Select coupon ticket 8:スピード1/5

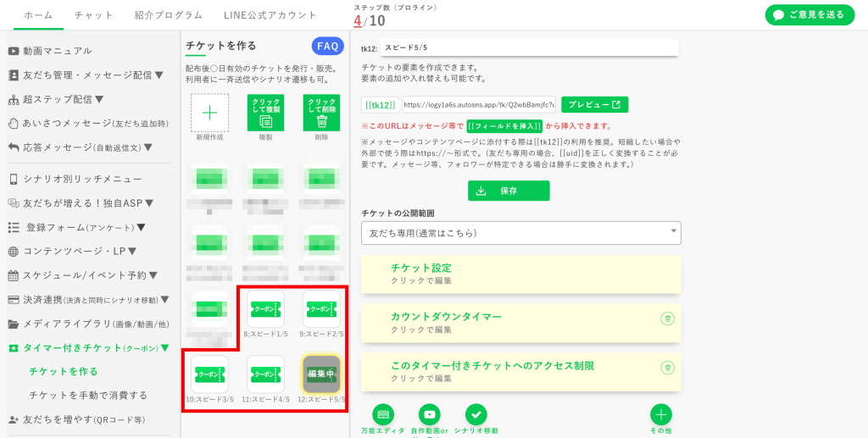click(x=265, y=309)
